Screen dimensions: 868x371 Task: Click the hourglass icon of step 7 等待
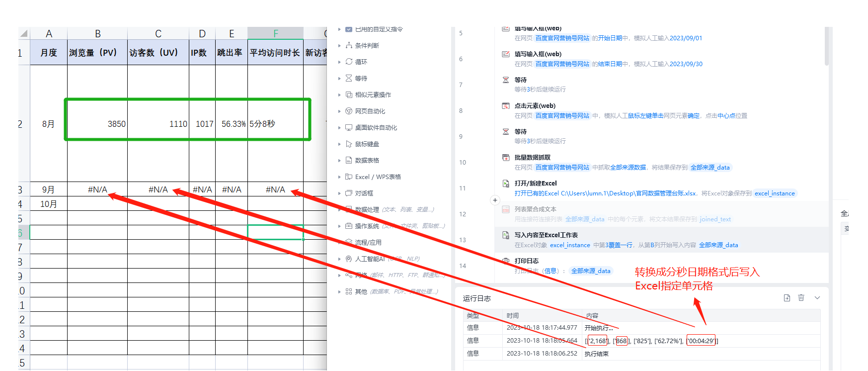[x=506, y=80]
